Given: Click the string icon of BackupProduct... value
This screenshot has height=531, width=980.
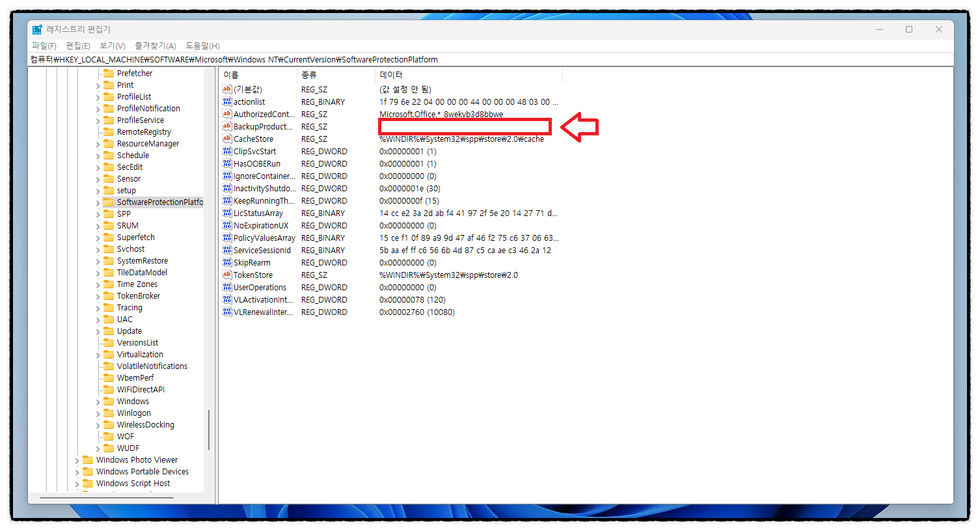Looking at the screenshot, I should pyautogui.click(x=227, y=126).
